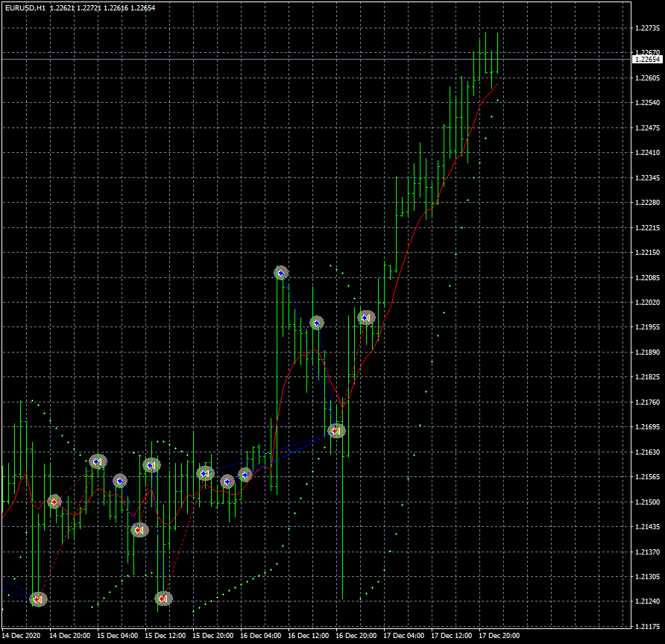The height and width of the screenshot is (644, 665).
Task: Click the low value 1.22616 in the chart header
Action: [x=116, y=8]
